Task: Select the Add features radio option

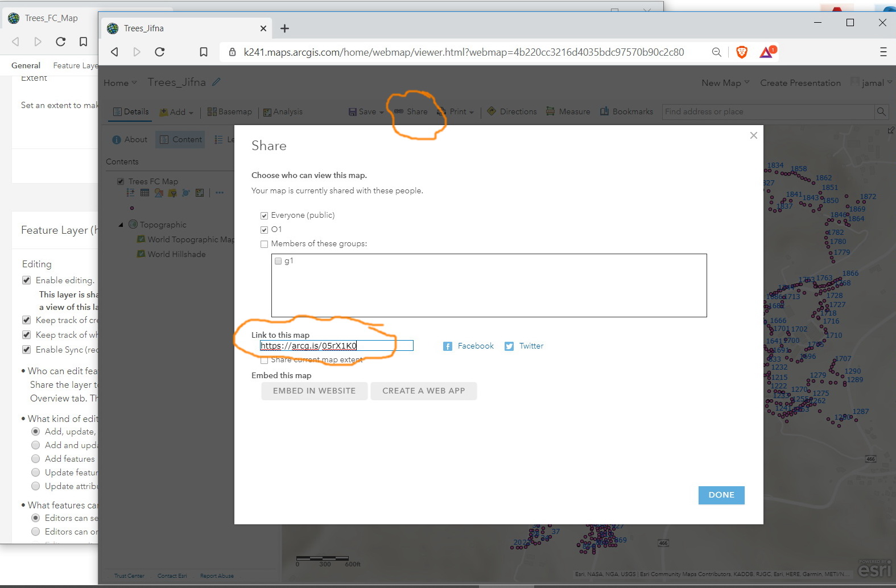Action: [x=35, y=459]
